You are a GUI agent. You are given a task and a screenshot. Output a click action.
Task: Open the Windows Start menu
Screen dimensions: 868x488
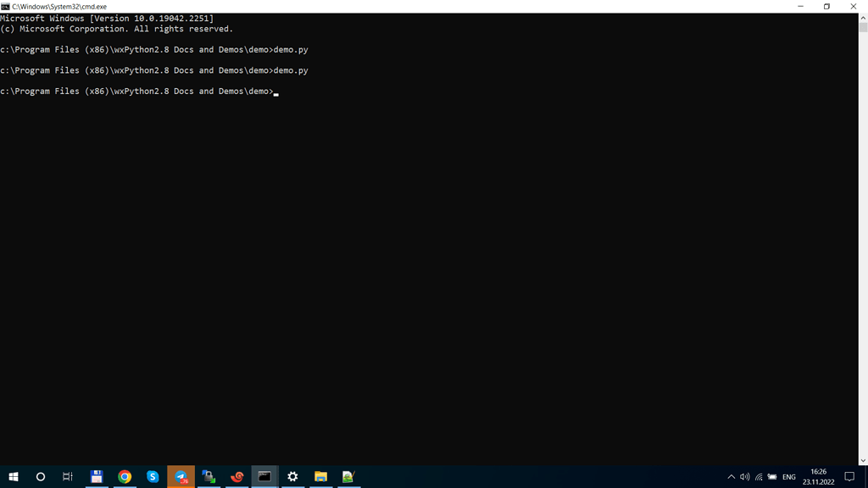[x=13, y=477]
